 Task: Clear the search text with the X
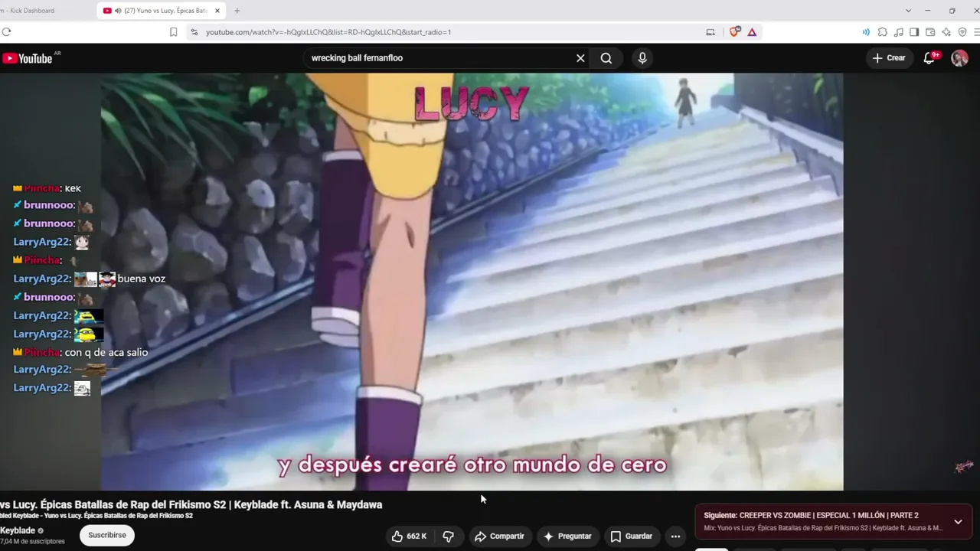[580, 58]
